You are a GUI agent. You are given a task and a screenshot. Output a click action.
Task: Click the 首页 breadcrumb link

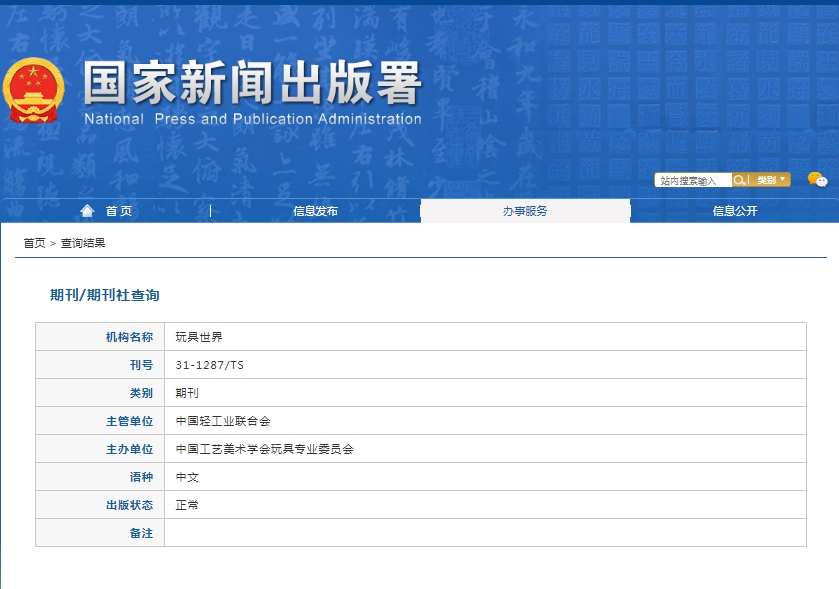[31, 240]
